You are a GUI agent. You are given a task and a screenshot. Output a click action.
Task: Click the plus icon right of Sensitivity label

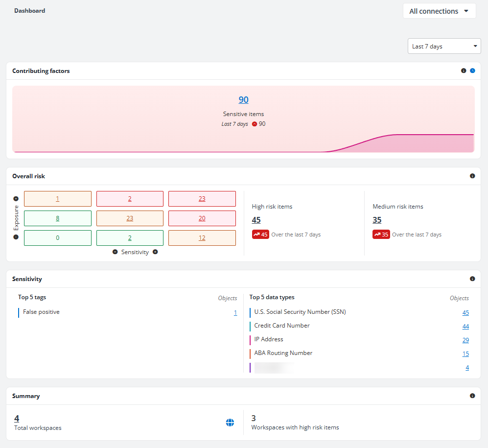(155, 252)
